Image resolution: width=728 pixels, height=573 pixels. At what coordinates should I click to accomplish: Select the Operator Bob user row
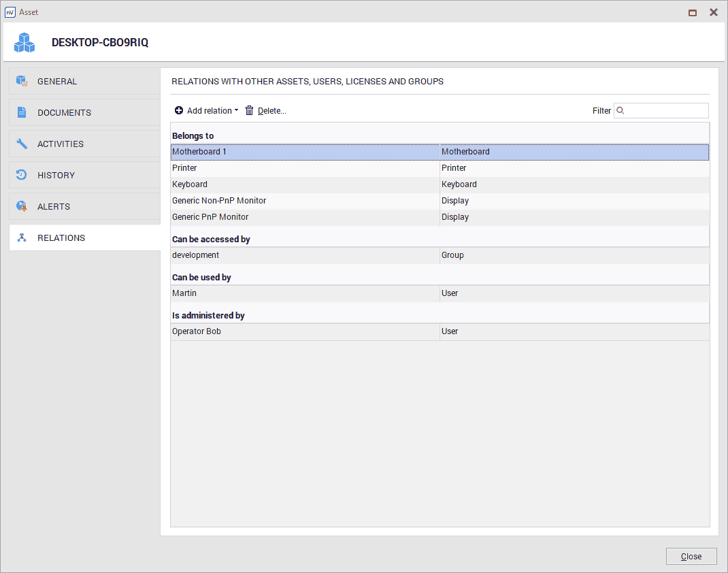tap(304, 331)
